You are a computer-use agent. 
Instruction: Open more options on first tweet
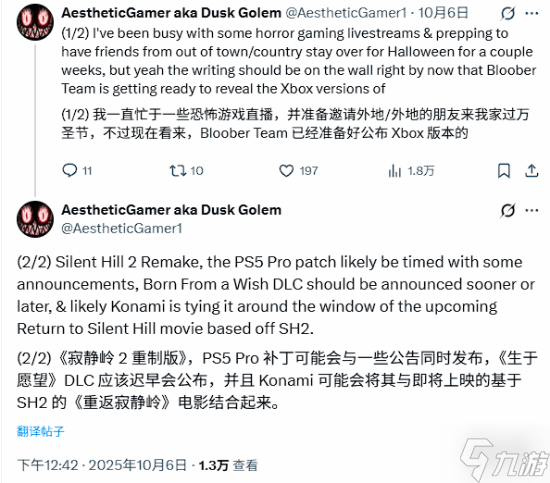pos(532,13)
